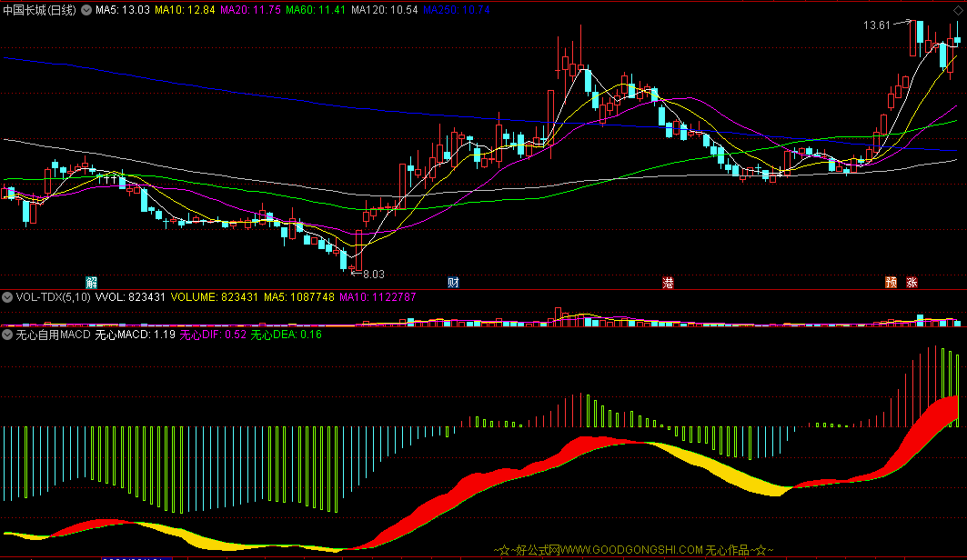The width and height of the screenshot is (967, 560).
Task: Click the diamond icon at chart top-right corner
Action: (958, 11)
